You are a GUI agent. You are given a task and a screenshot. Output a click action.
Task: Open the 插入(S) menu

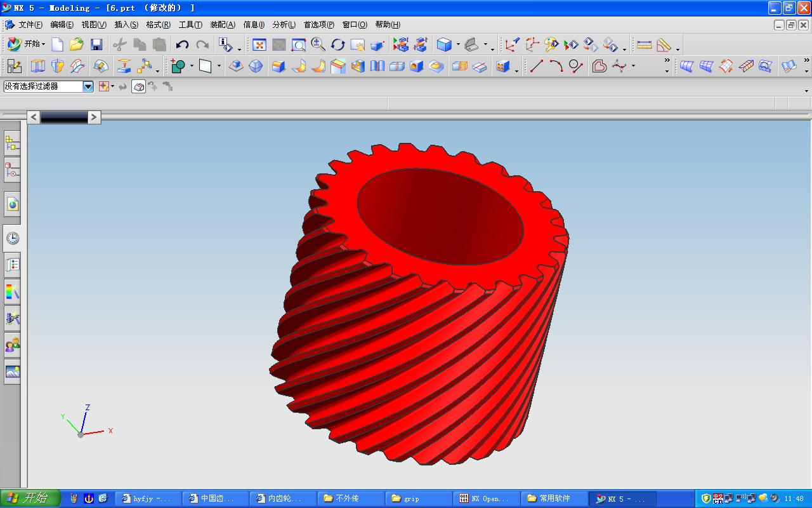126,25
